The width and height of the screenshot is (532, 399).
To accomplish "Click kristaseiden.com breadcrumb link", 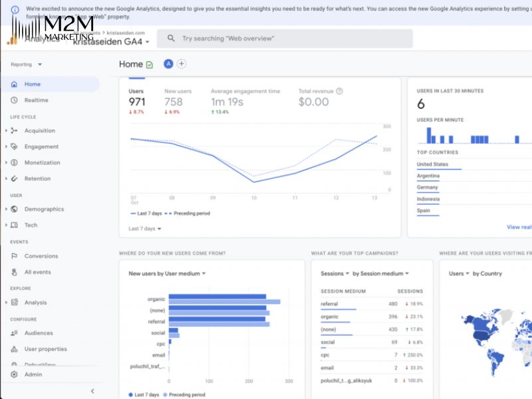I will pyautogui.click(x=126, y=33).
